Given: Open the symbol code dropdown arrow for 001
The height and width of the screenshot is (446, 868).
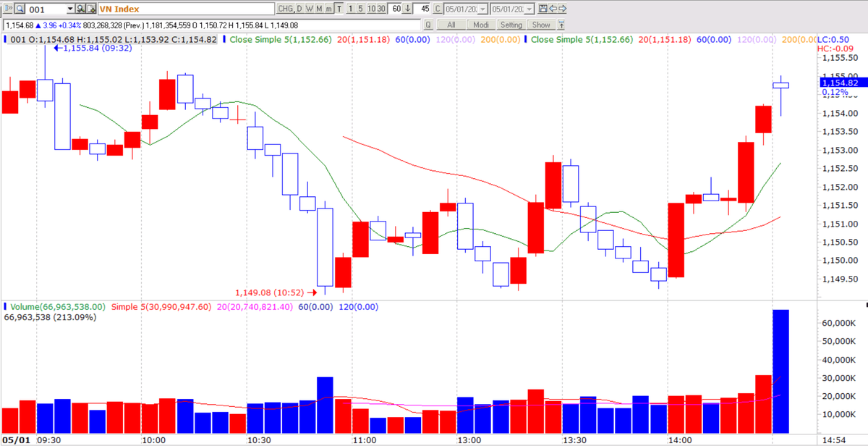Looking at the screenshot, I should tap(70, 9).
